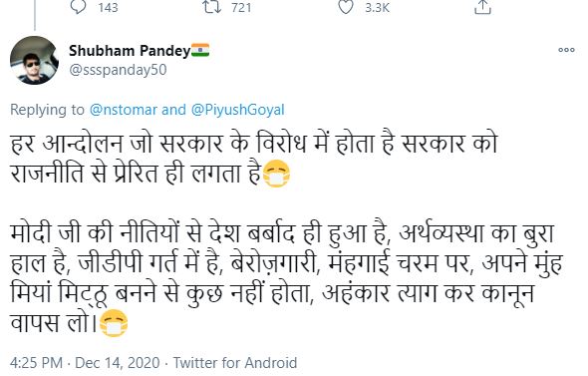Click the mask emoji ending the tweet
The height and width of the screenshot is (376, 588).
point(114,323)
